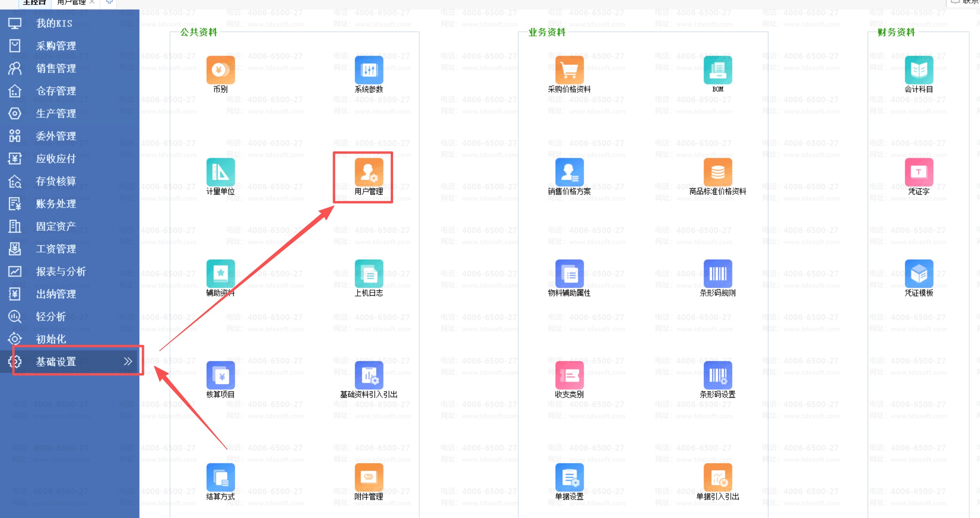The width and height of the screenshot is (980, 518).
Task: Select 销售管理 in sidebar
Action: click(x=70, y=68)
